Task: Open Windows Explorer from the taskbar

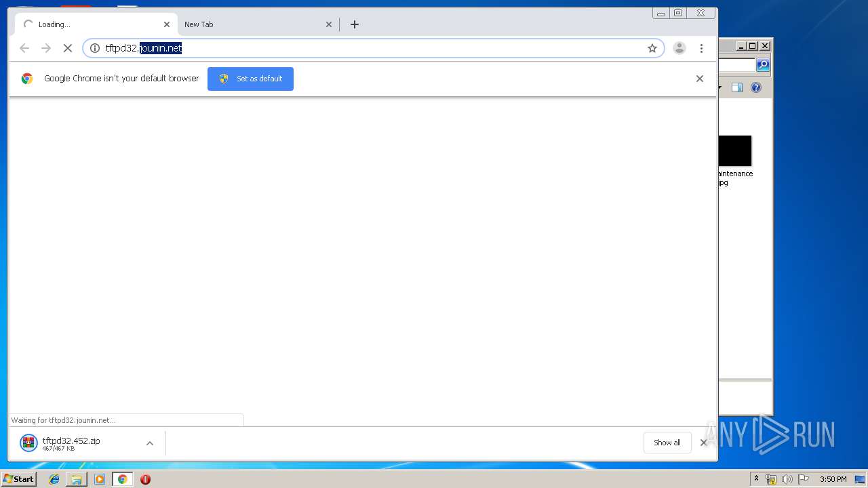Action: click(x=77, y=479)
